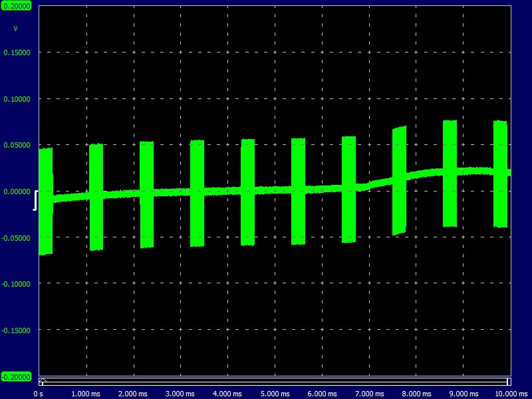Image resolution: width=532 pixels, height=399 pixels.
Task: Click the 5.000 ms time axis label
Action: tap(275, 394)
